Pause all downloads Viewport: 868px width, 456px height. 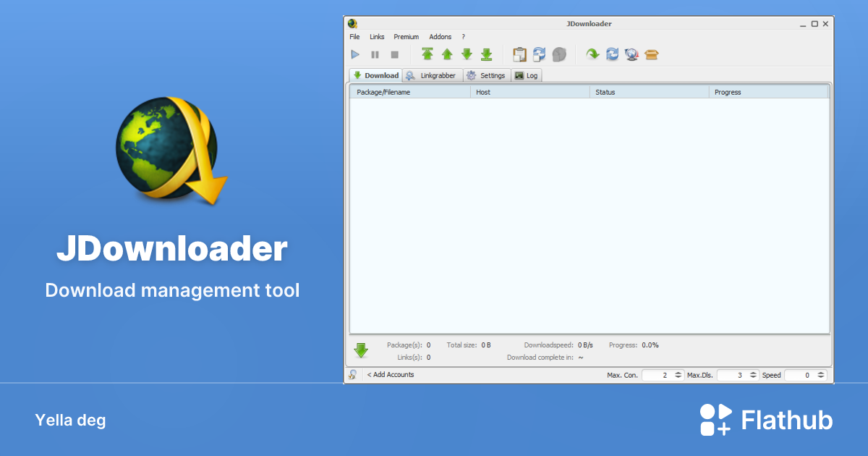coord(375,54)
